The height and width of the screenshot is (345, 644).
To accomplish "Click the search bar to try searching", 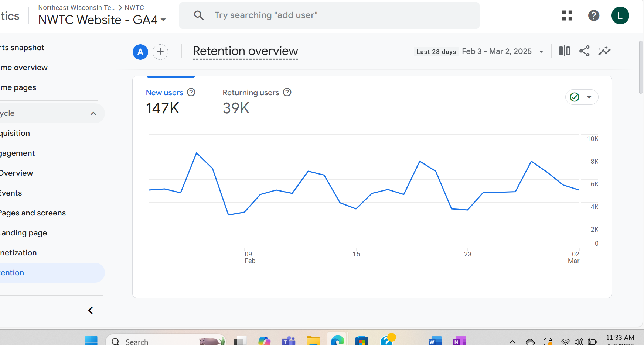I will tap(329, 15).
